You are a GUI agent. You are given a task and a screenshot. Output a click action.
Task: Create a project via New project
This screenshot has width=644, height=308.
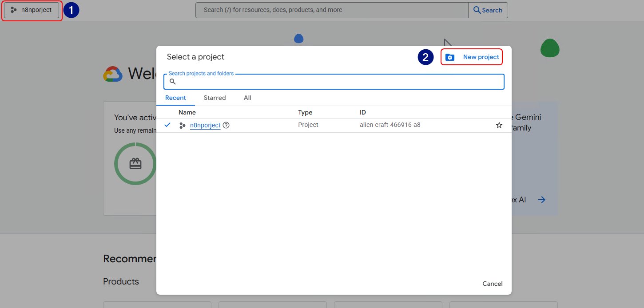(x=472, y=57)
